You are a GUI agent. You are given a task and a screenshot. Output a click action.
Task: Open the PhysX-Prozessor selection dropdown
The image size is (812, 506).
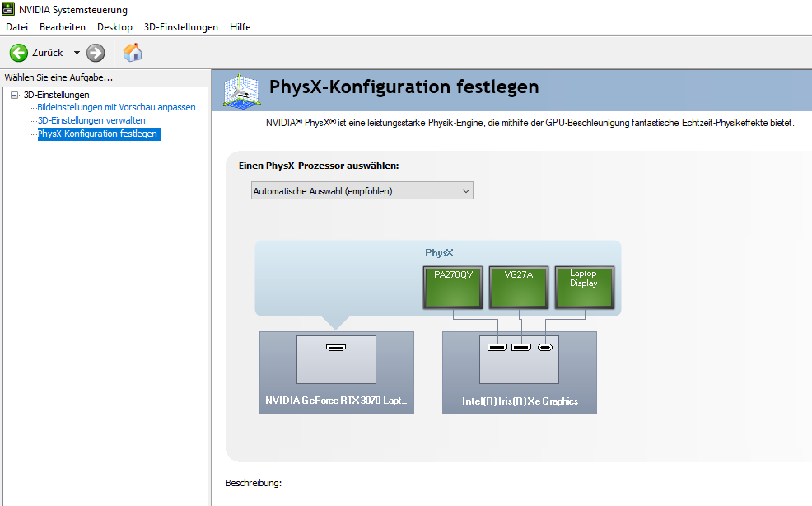click(x=362, y=191)
